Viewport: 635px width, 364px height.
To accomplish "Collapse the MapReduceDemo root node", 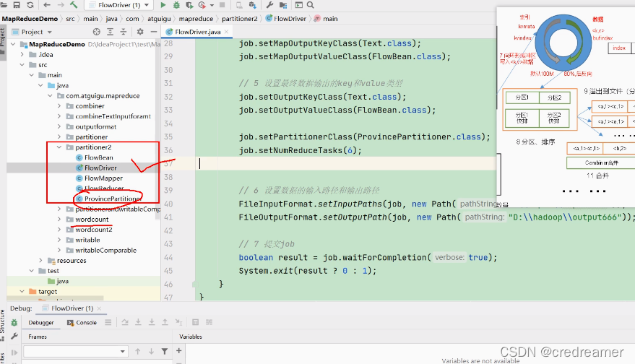I will click(13, 44).
